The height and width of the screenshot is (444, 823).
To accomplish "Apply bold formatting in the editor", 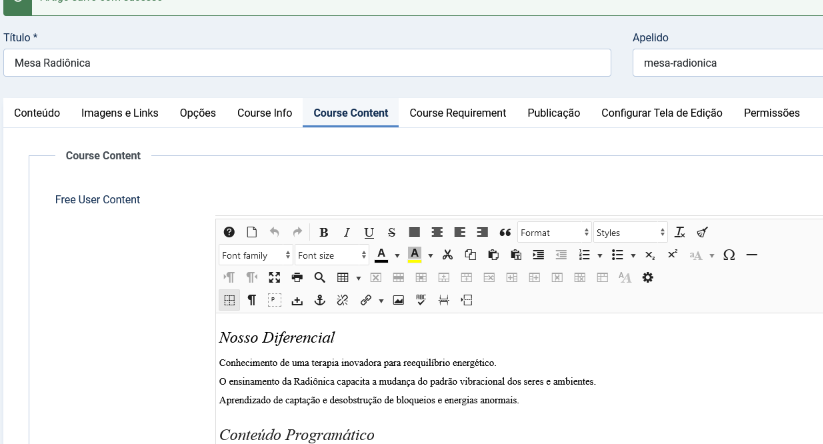I will coord(324,232).
